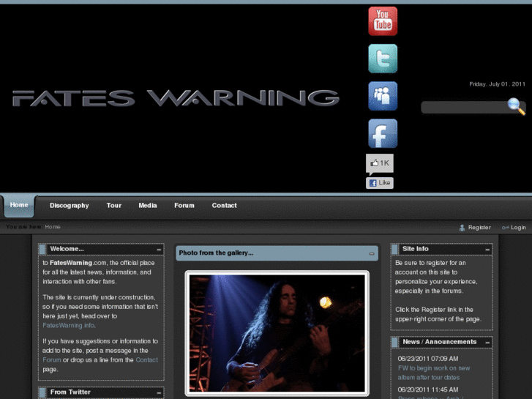
Task: Click the Home breadcrumb link
Action: coord(53,227)
